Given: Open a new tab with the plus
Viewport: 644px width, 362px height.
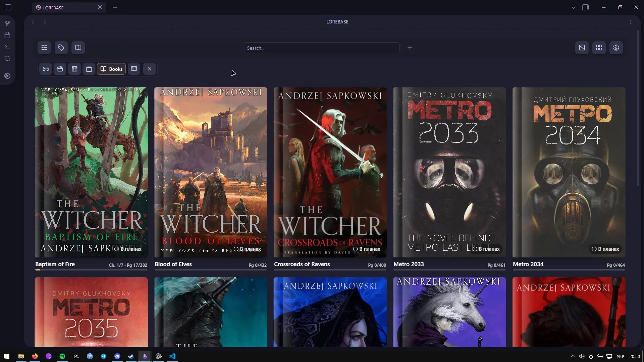Looking at the screenshot, I should coord(115,7).
